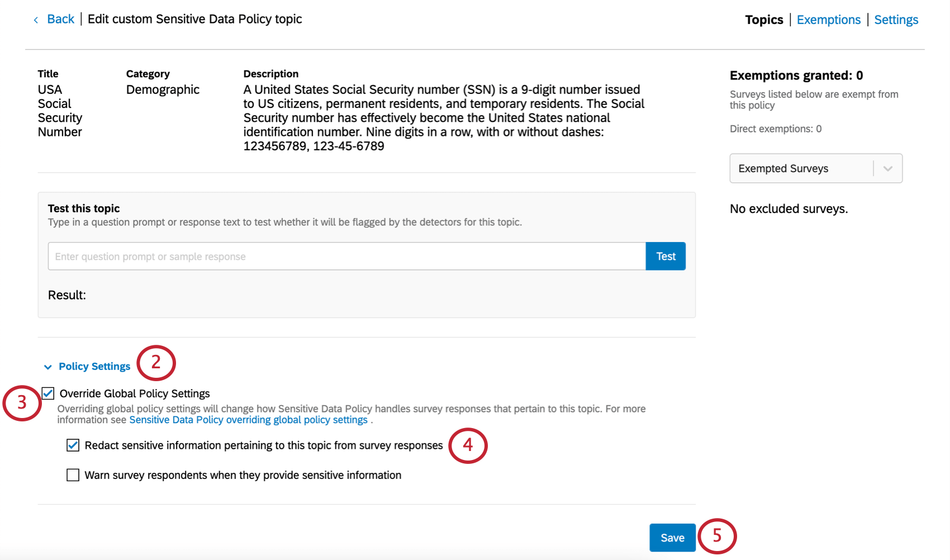Click the Policy Settings label
The height and width of the screenshot is (560, 950).
click(94, 366)
